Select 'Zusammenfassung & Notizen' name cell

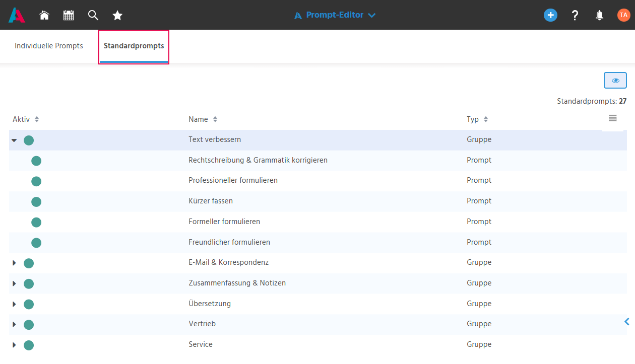tap(237, 283)
